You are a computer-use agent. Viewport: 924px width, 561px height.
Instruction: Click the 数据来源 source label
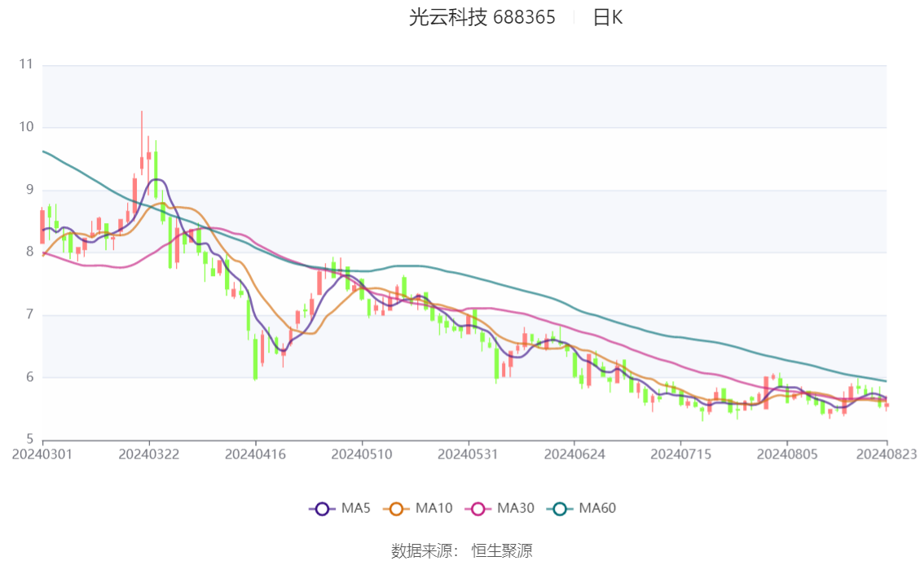point(425,551)
